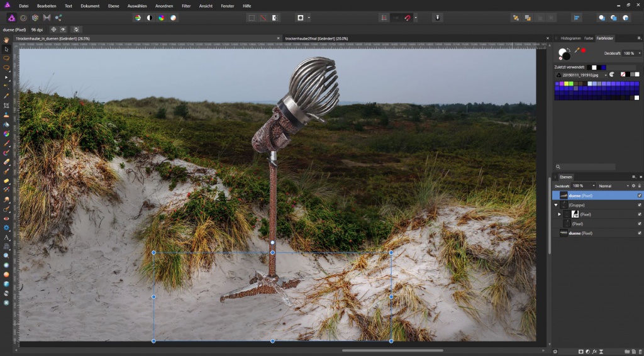Click the swatches search field
Viewport: 644px width, 356px height.
pos(586,167)
